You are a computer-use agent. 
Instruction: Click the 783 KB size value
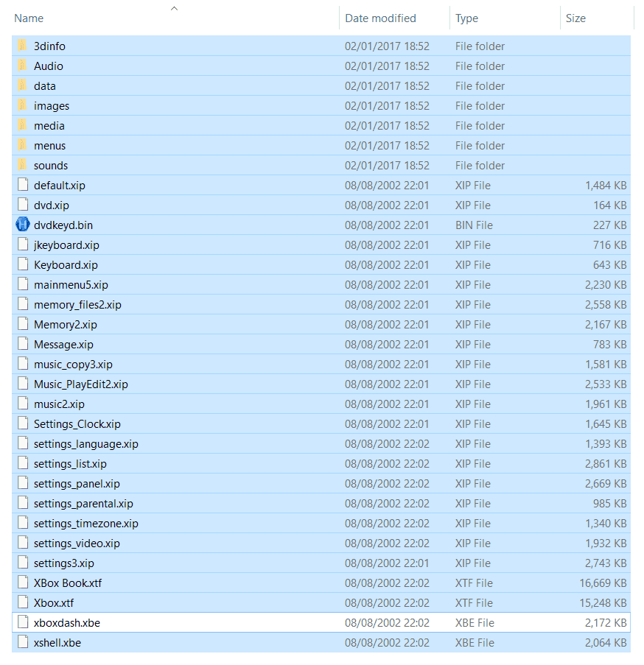click(609, 345)
